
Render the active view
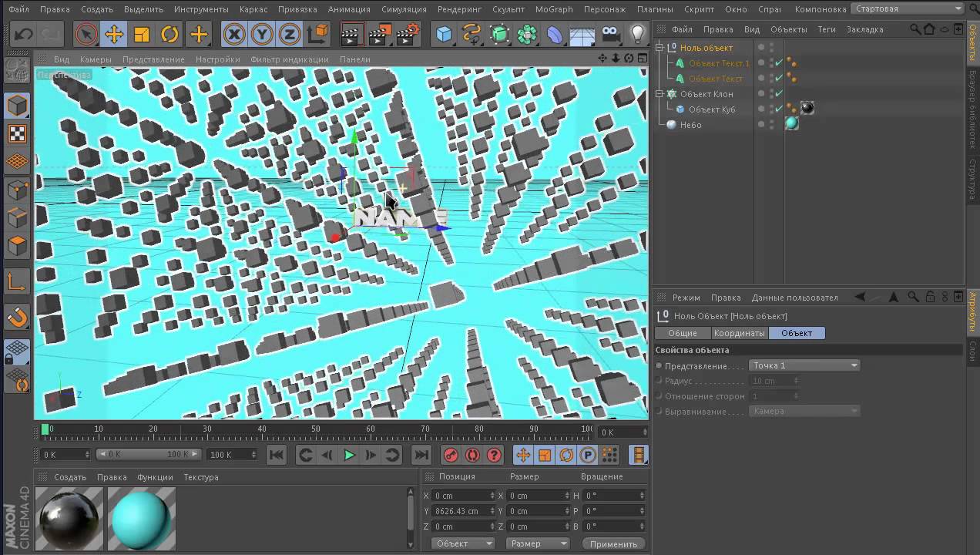(351, 35)
